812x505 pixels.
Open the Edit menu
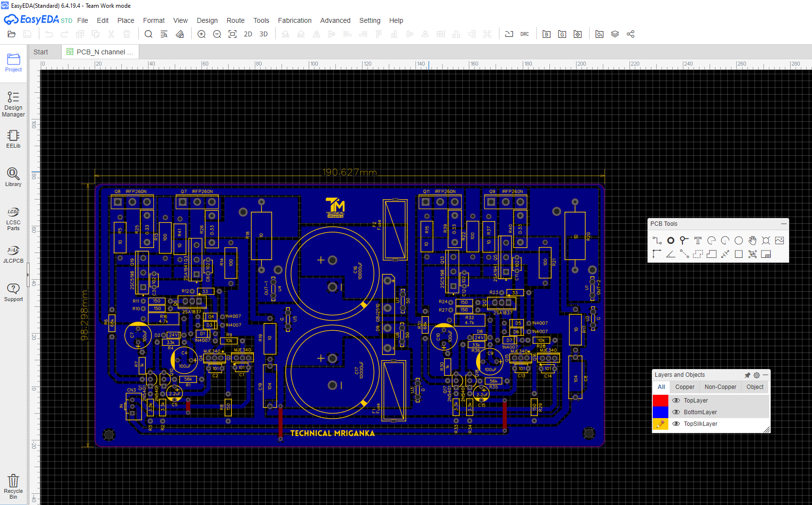tap(102, 20)
